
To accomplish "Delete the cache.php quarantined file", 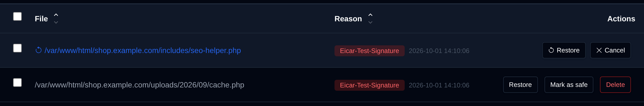I will tap(615, 85).
